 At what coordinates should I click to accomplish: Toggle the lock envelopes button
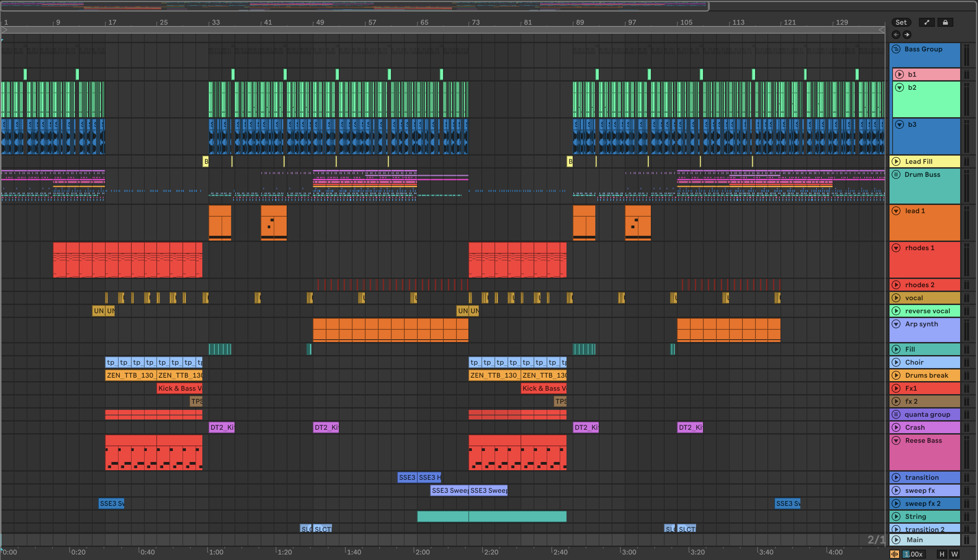pos(945,22)
